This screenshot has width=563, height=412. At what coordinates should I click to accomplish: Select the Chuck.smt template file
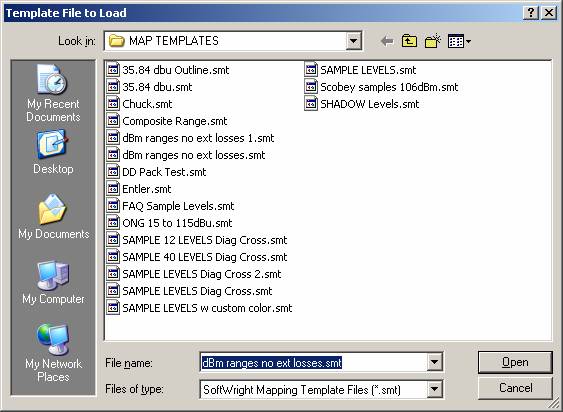140,104
